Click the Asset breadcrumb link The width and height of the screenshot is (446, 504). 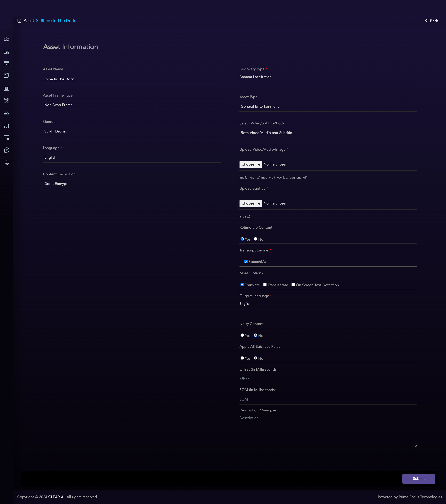[x=29, y=21]
